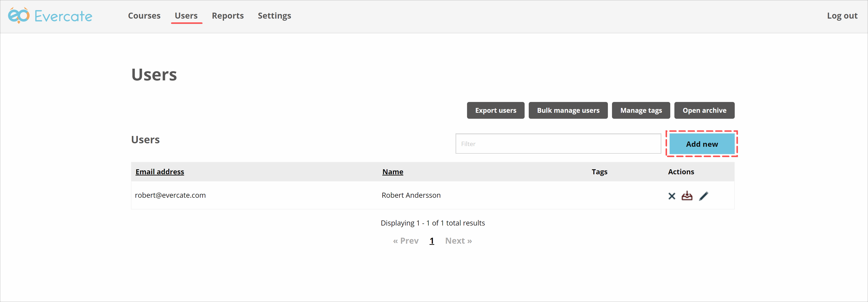Image resolution: width=868 pixels, height=302 pixels.
Task: Open the user archive
Action: click(704, 110)
